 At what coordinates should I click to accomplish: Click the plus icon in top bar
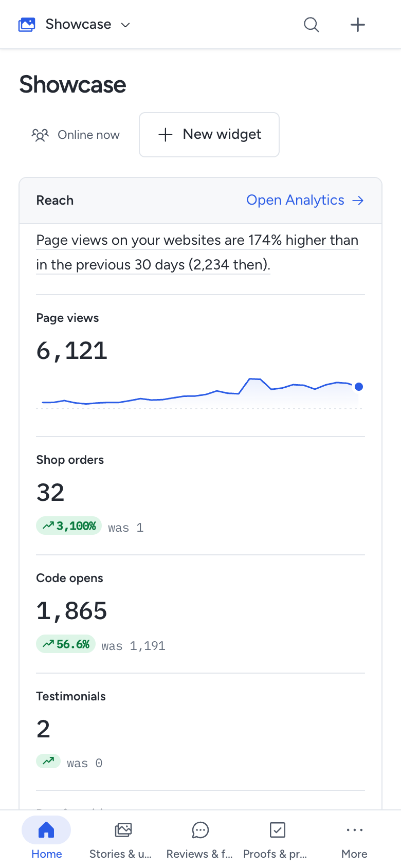pos(358,25)
